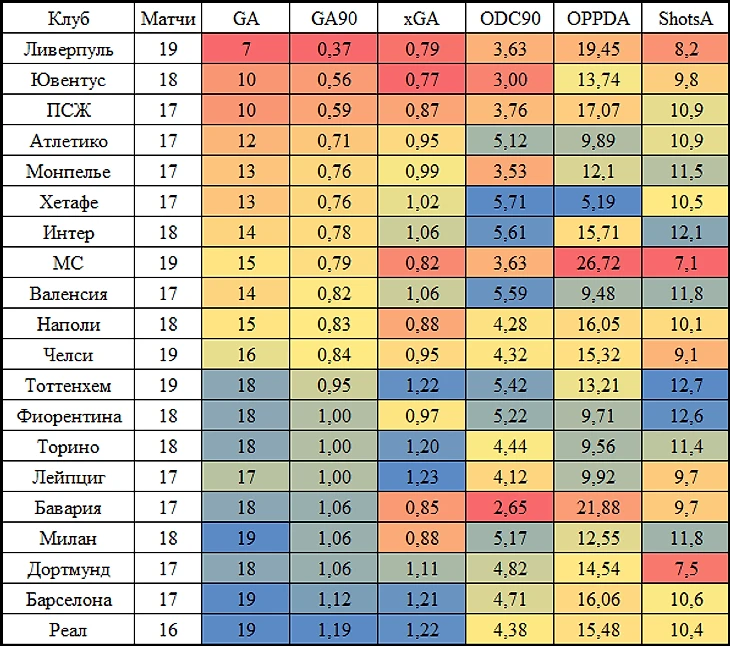
Task: Select the Лейпциг xGA cell 1,23
Action: 422,477
